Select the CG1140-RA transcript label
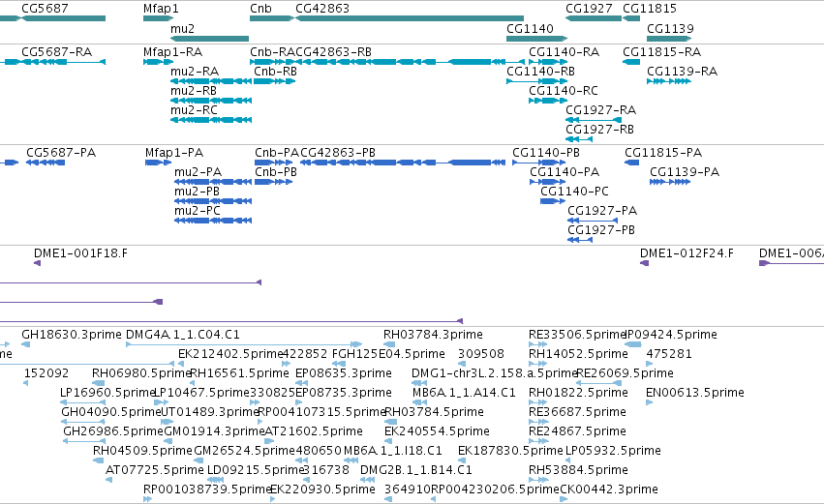The height and width of the screenshot is (504, 824). click(564, 52)
